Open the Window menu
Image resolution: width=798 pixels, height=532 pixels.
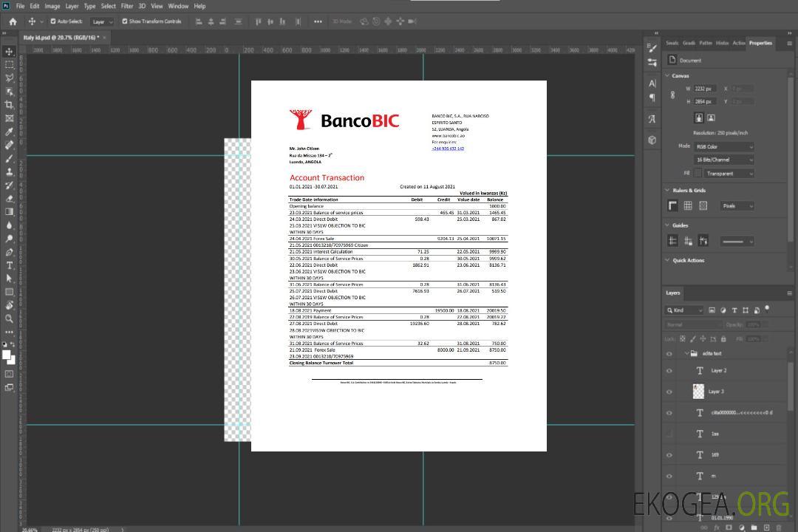[178, 6]
